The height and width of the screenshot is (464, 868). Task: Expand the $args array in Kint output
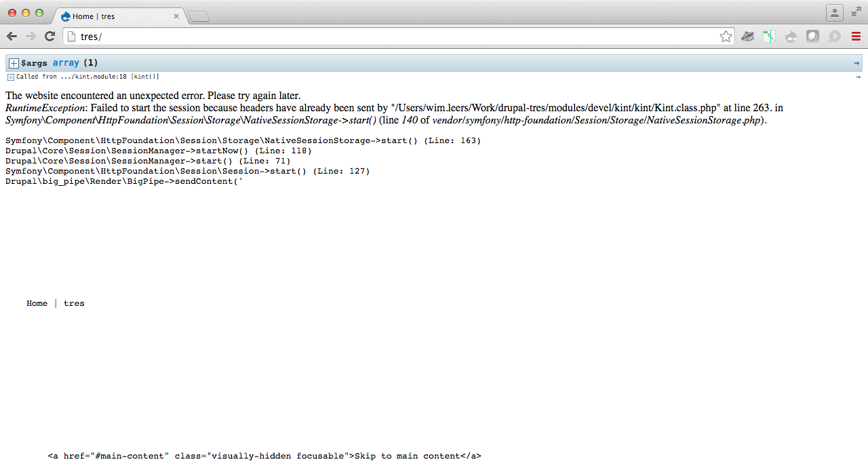(x=13, y=62)
